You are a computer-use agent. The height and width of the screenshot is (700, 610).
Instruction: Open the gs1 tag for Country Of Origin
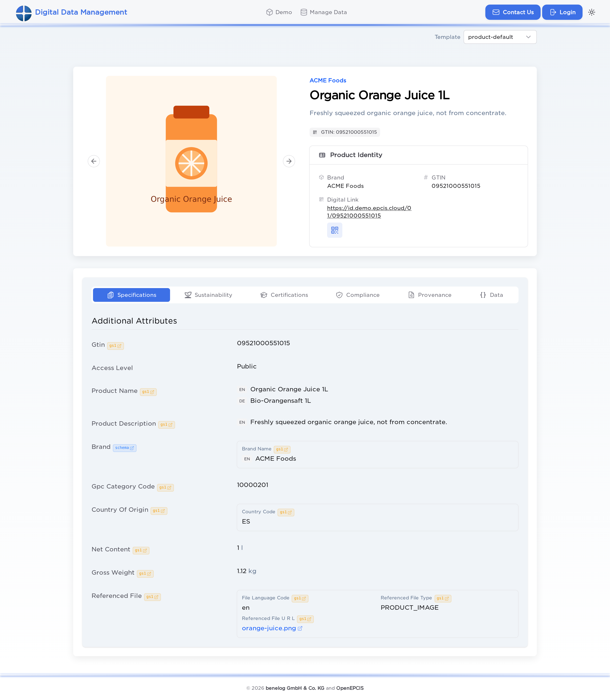[159, 511]
